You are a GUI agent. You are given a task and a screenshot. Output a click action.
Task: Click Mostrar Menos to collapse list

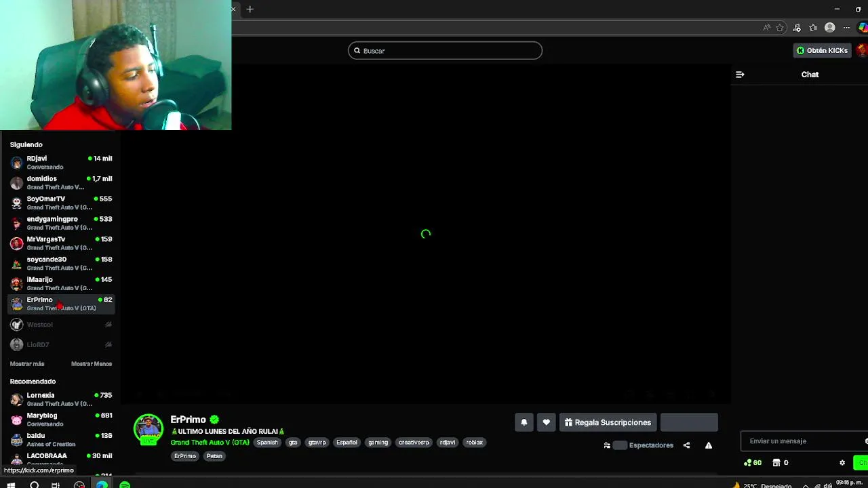tap(92, 364)
